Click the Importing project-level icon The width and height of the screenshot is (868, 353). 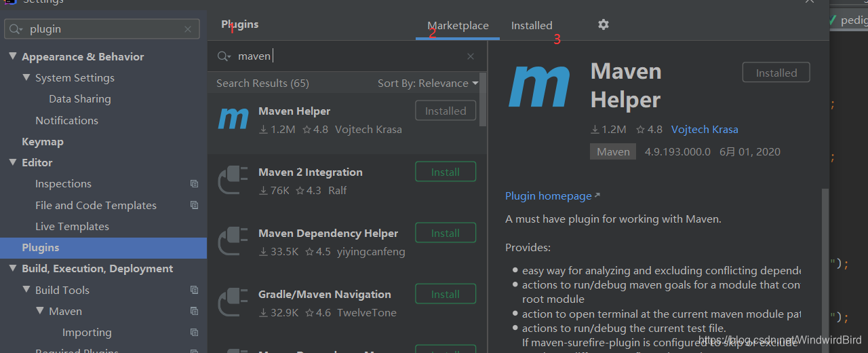click(195, 333)
